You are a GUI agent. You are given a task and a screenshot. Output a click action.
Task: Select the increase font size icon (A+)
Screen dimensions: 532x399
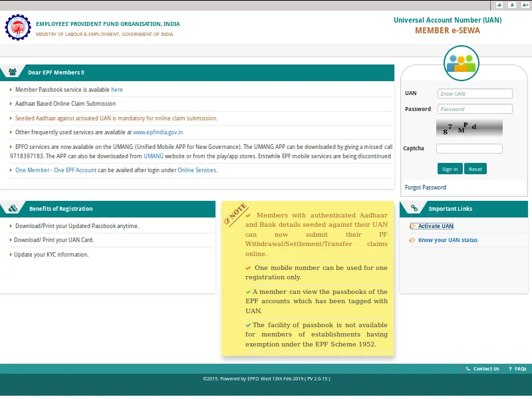(525, 5)
